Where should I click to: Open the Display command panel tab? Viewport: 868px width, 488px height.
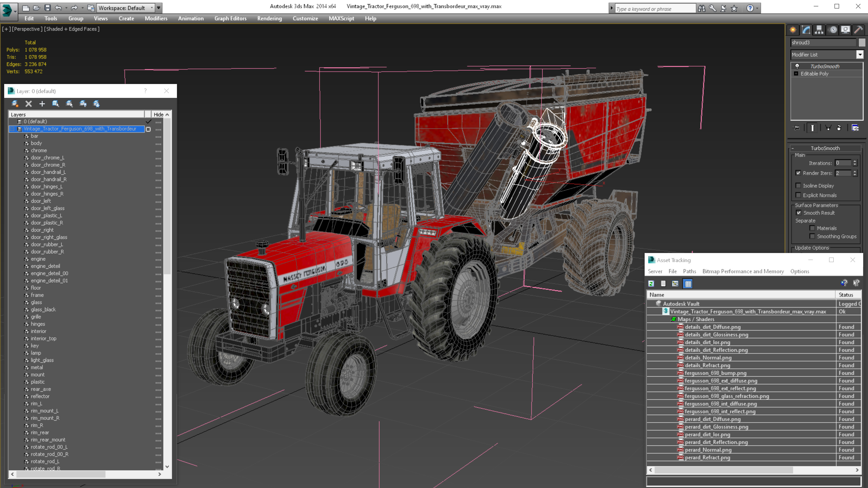pyautogui.click(x=845, y=30)
